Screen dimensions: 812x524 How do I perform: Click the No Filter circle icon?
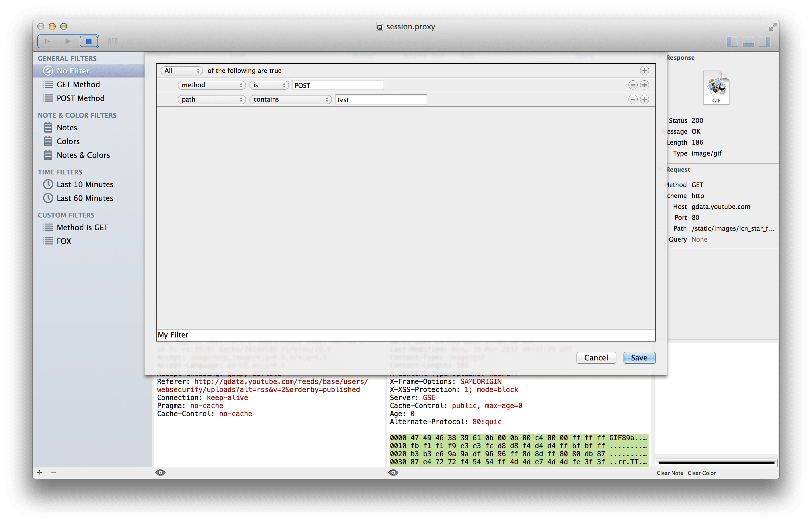coord(48,71)
